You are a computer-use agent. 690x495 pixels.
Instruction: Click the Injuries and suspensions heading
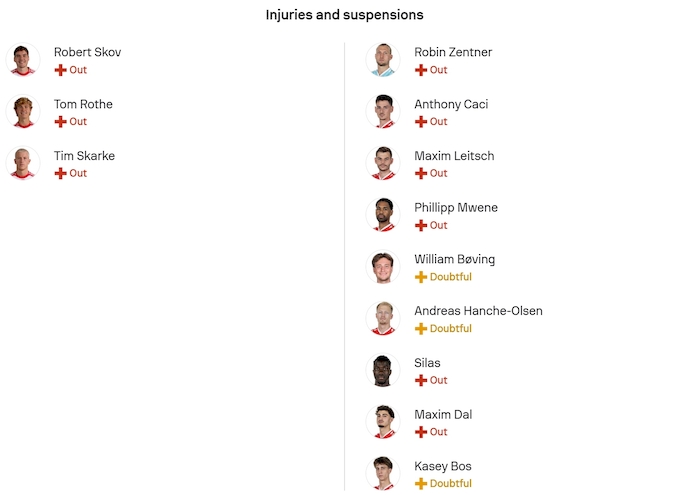[x=344, y=15]
